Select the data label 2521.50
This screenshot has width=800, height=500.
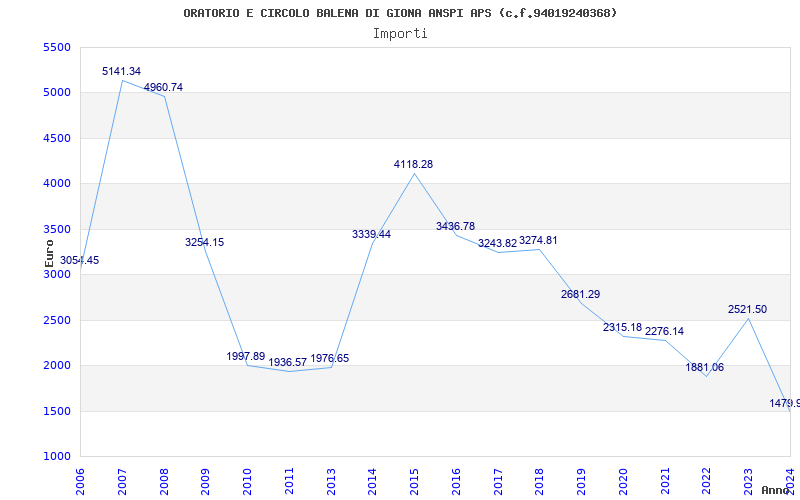(747, 309)
